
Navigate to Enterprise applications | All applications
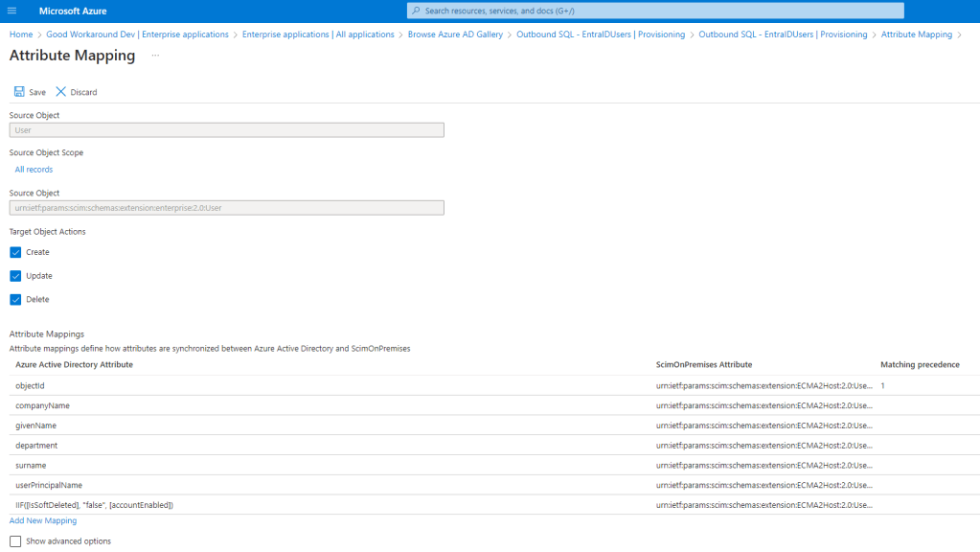318,34
